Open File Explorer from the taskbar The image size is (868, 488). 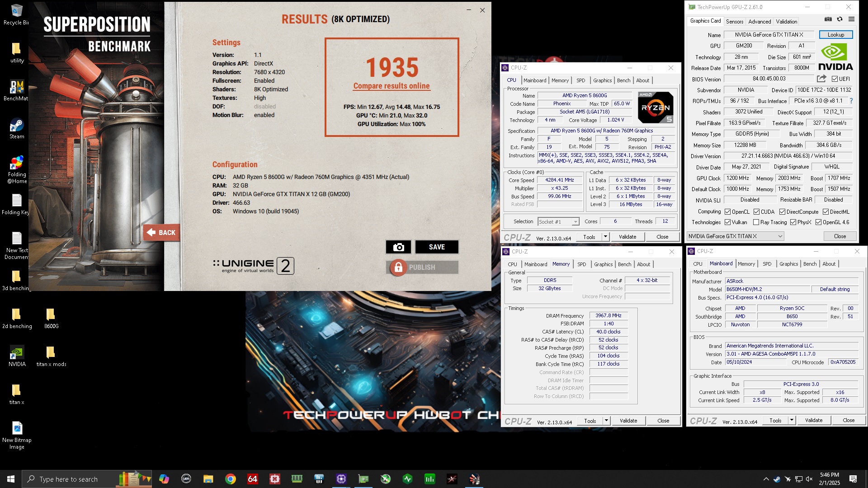pyautogui.click(x=208, y=479)
